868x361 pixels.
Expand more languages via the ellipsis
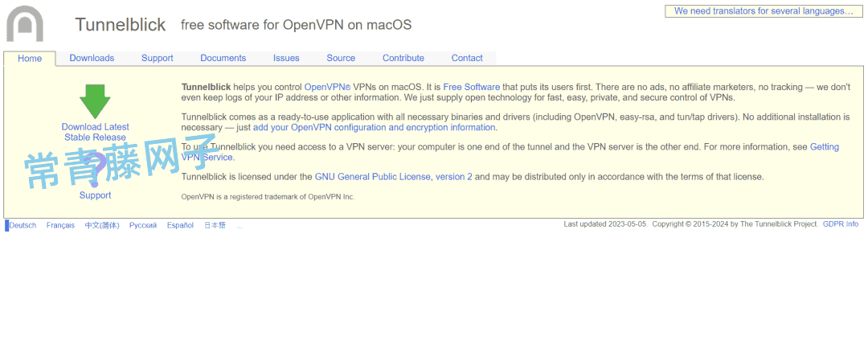240,226
